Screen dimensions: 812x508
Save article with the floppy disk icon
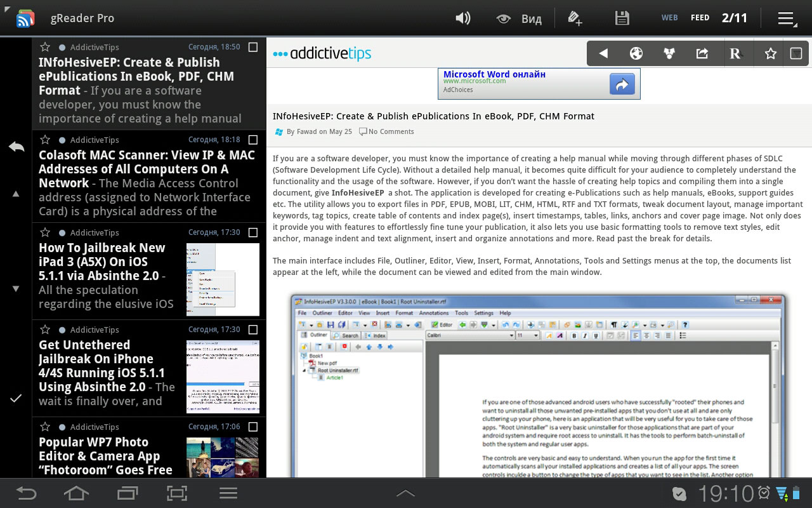click(622, 18)
